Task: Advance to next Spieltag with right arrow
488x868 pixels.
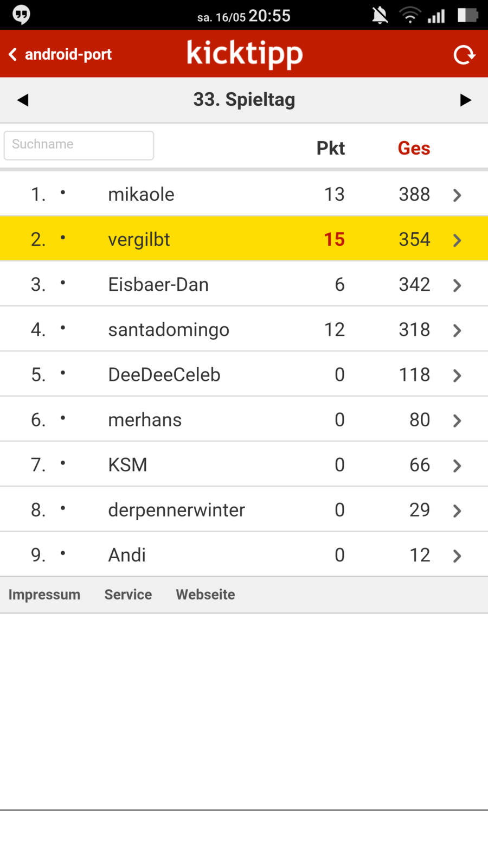Action: [x=465, y=100]
